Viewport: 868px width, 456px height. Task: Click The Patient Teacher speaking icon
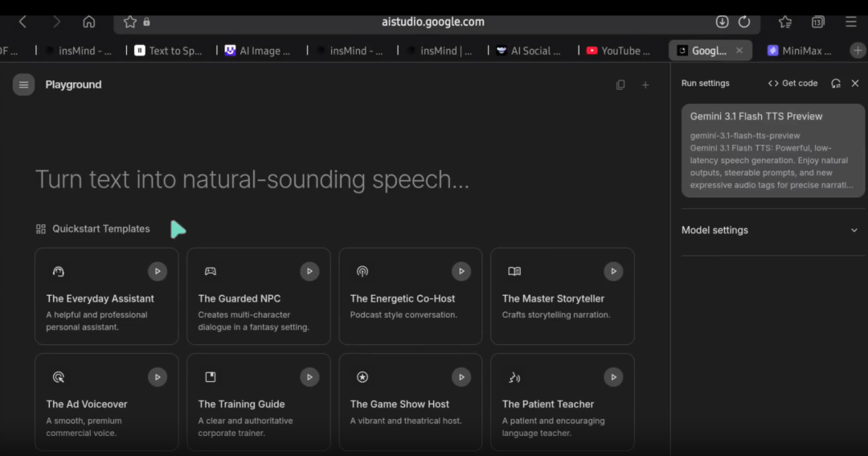pyautogui.click(x=514, y=377)
